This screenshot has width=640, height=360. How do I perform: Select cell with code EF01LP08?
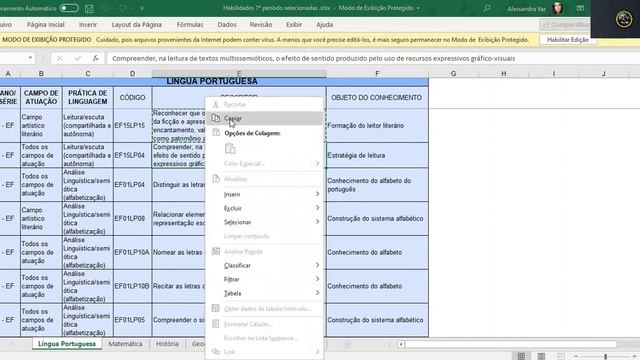point(132,218)
